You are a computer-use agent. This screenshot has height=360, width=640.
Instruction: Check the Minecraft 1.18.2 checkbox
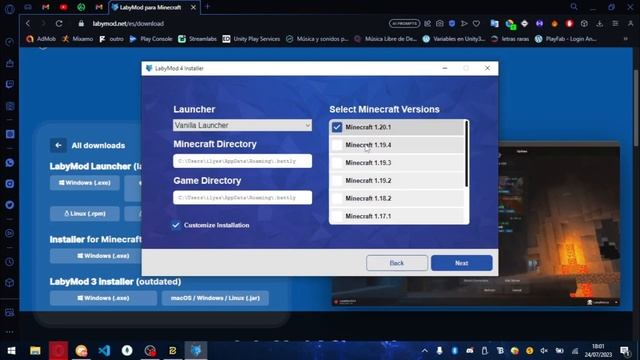(x=337, y=198)
